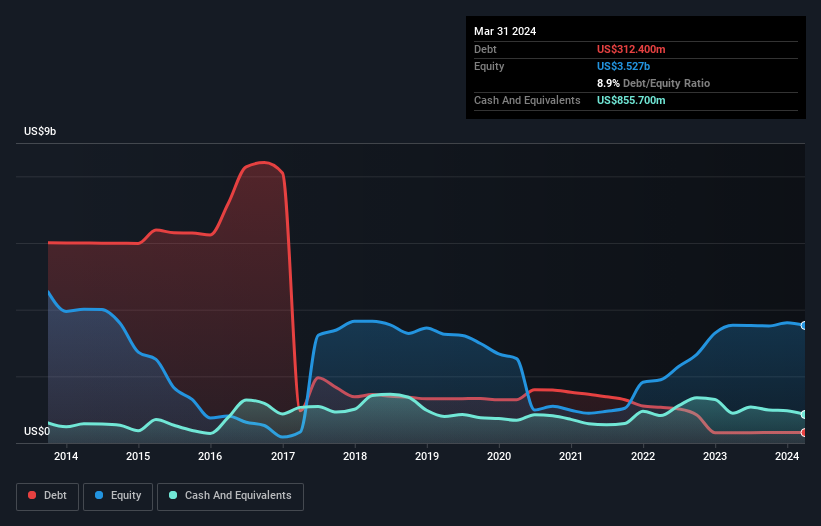Screen dimensions: 821x526
Task: Click the teal Cash legend dot
Action: coord(173,495)
